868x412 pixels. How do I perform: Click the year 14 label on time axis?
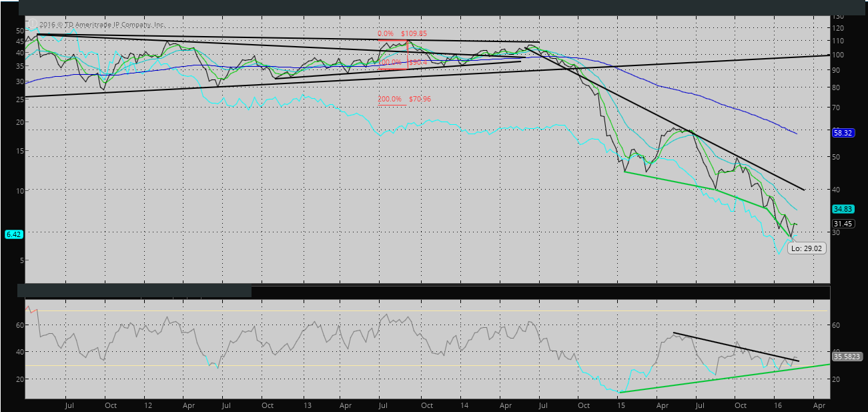pos(464,405)
